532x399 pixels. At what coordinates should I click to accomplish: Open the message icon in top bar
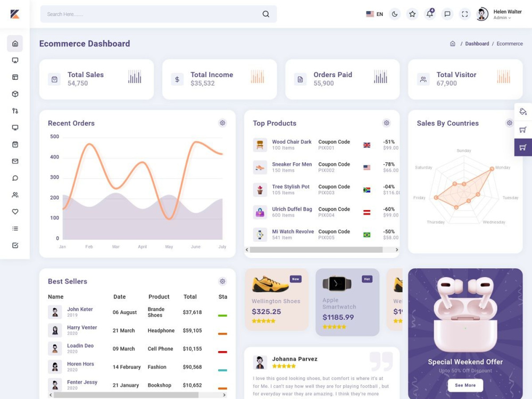click(x=447, y=14)
